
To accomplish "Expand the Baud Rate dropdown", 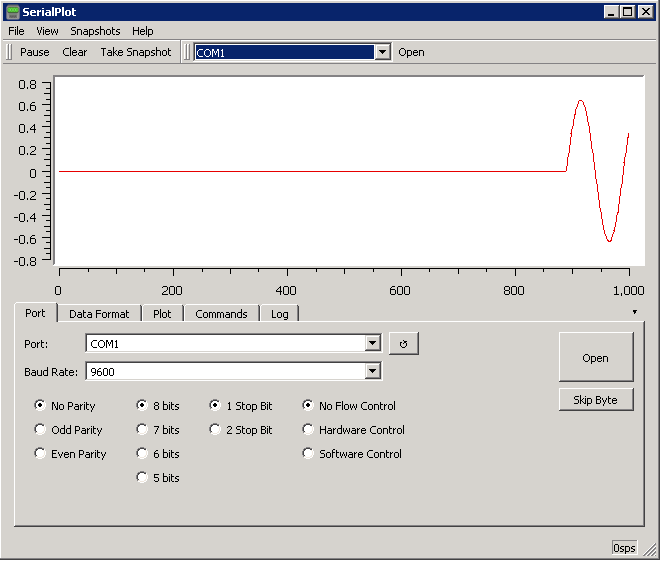I will (373, 372).
